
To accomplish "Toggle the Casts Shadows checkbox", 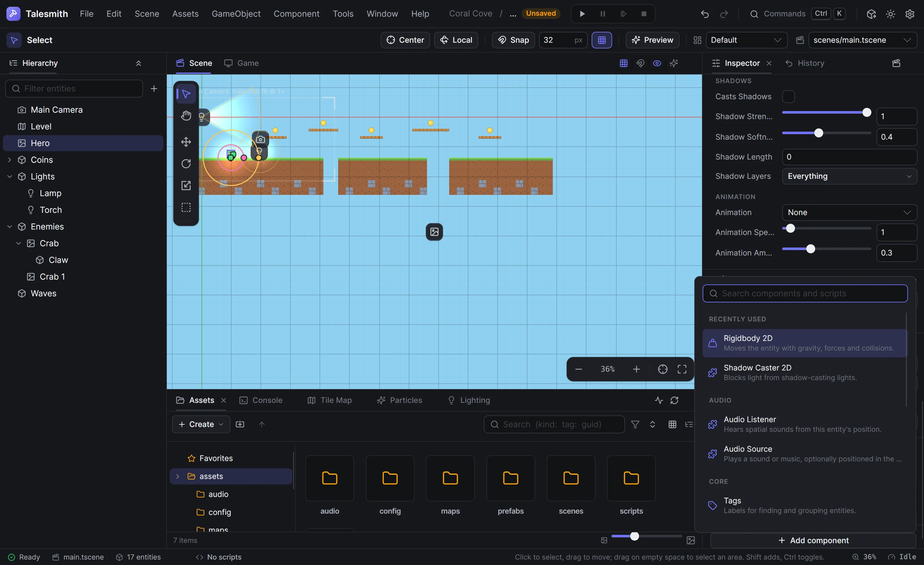I will tap(788, 96).
